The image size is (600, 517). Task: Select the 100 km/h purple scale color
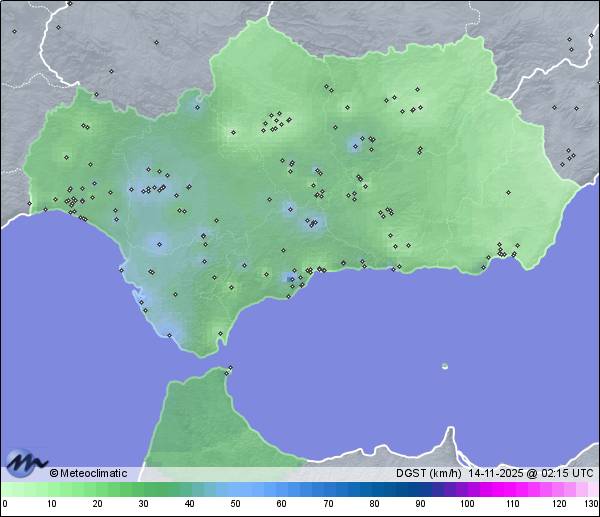[x=467, y=489]
